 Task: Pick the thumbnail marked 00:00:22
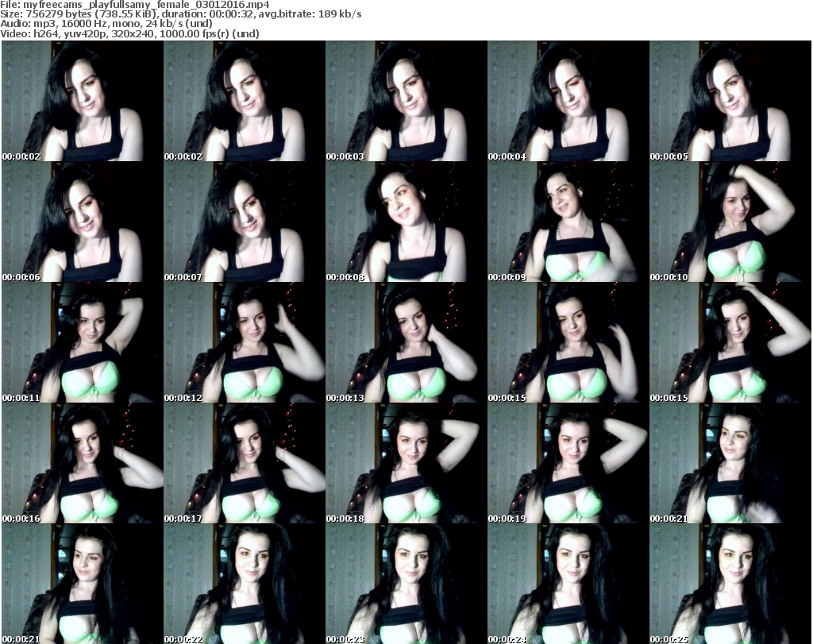point(245,584)
